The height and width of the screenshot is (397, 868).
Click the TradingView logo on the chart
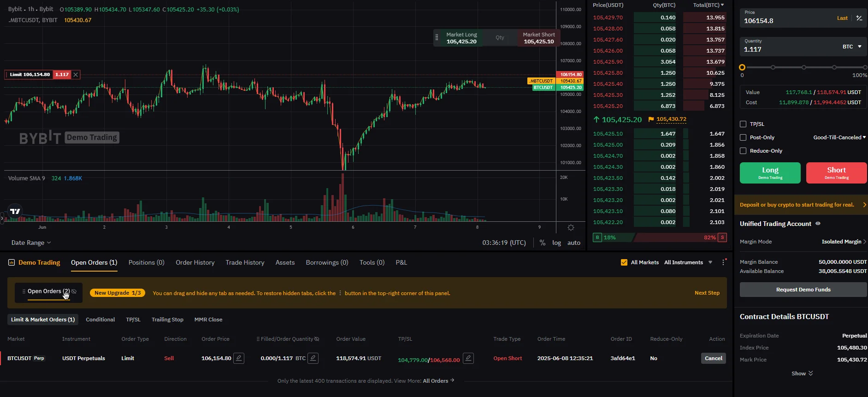[x=15, y=211]
